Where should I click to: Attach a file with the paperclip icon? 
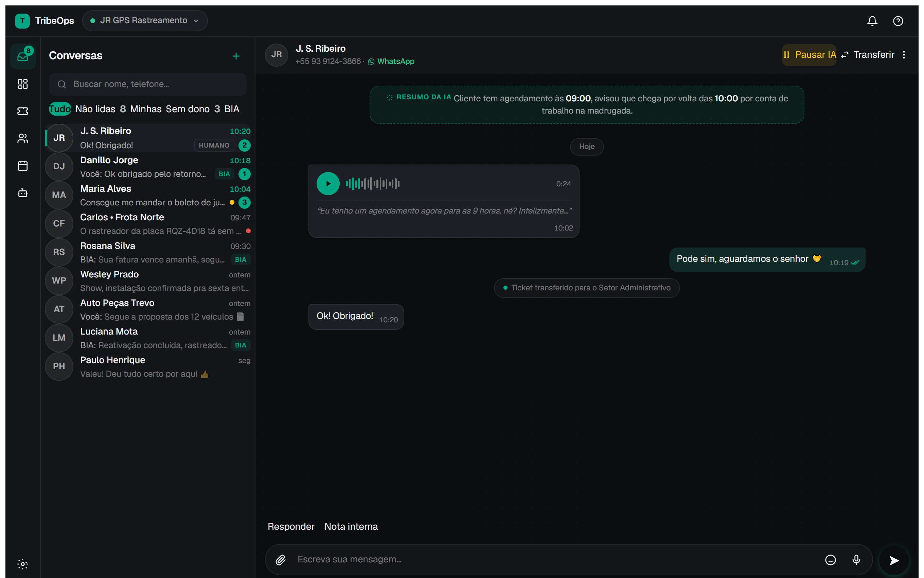pyautogui.click(x=281, y=560)
